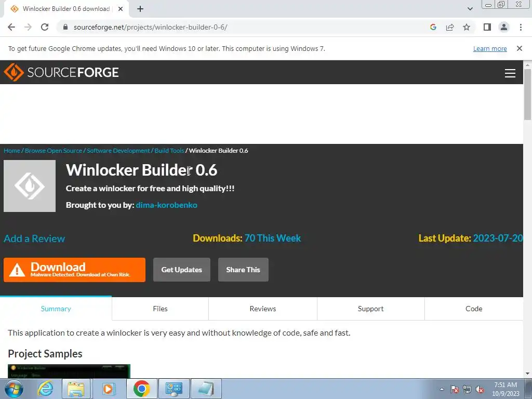
Task: Click the browser forward arrow
Action: [x=28, y=27]
